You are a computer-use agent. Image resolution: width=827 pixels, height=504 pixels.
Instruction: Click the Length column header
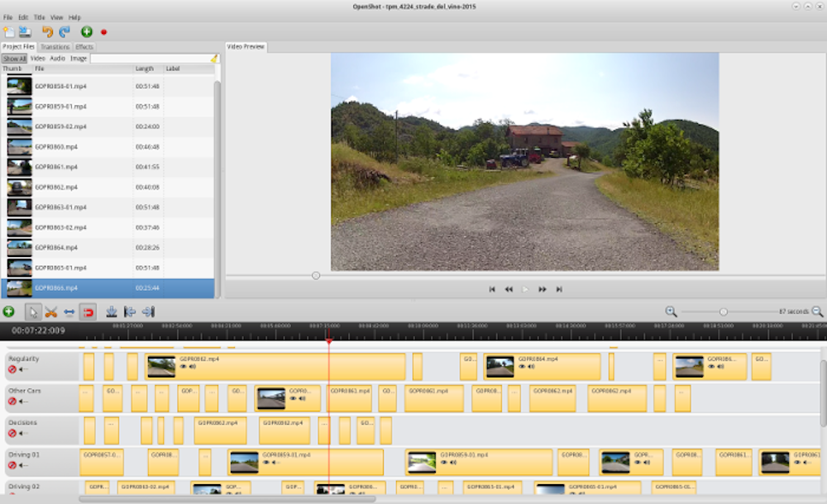(145, 69)
